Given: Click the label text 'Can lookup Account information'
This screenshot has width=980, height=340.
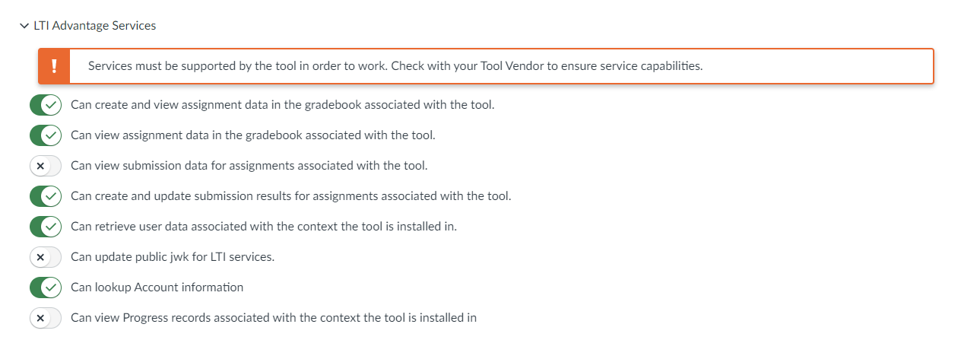Looking at the screenshot, I should coord(157,288).
